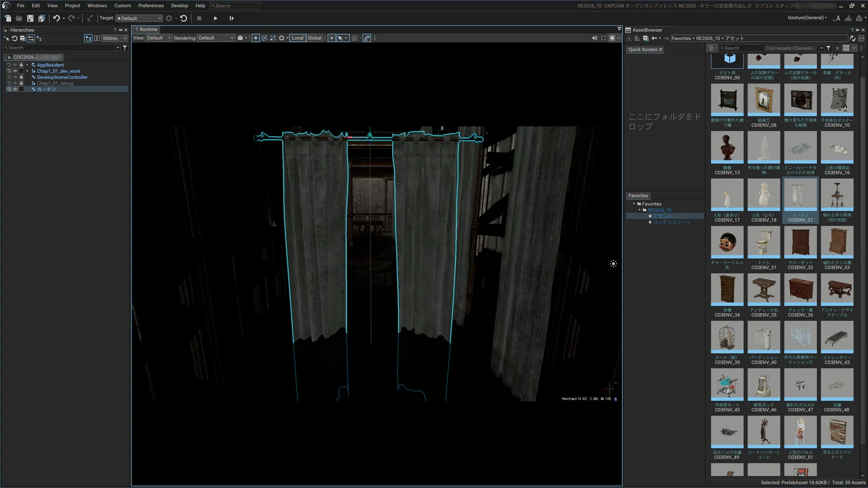Open target settings gear next to Default
868x488 pixels.
169,18
